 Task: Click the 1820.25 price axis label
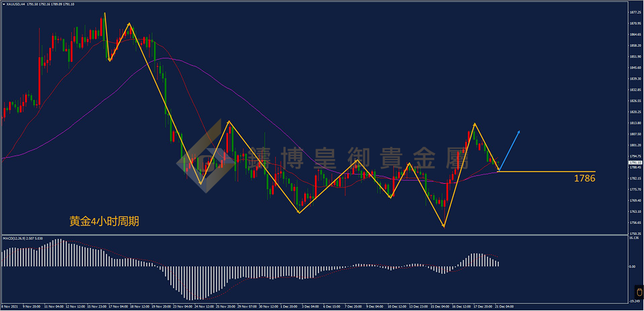[635, 112]
